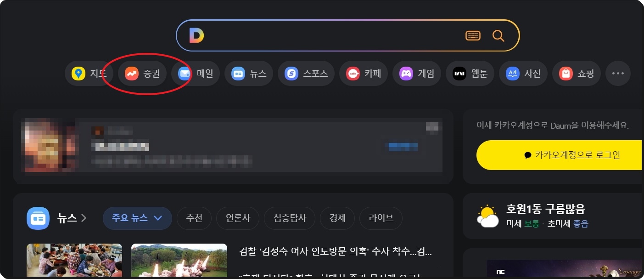644x279 pixels.
Task: Select the 심층탐사 tab
Action: [x=290, y=218]
